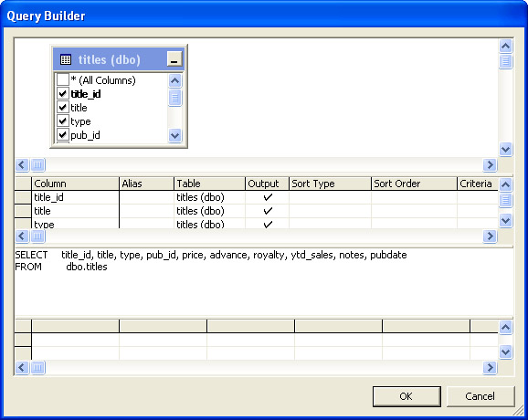Click grid pane scroll left arrow
Image resolution: width=528 pixels, height=420 pixels.
click(x=22, y=236)
